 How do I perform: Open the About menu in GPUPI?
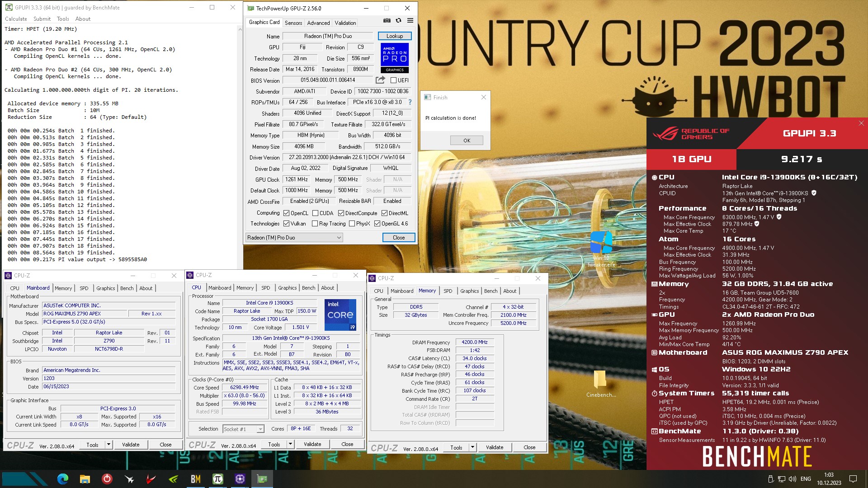(x=83, y=19)
